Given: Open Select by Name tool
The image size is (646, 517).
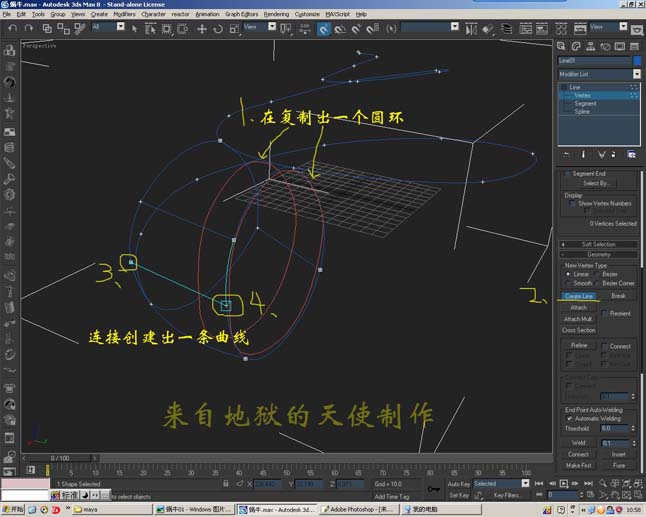Looking at the screenshot, I should 150,28.
